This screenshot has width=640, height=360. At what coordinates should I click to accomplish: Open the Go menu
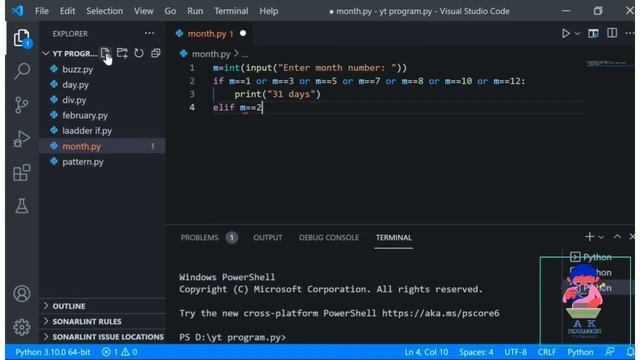click(x=170, y=11)
